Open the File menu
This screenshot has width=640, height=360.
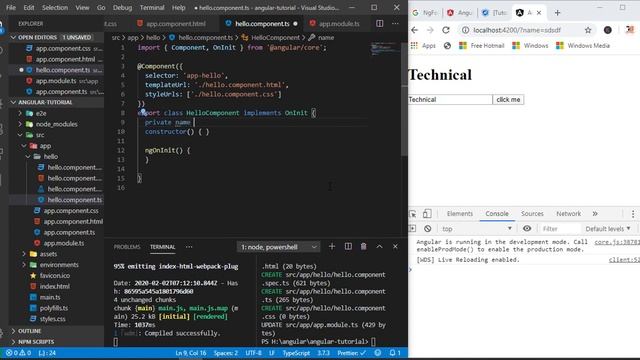coord(11,7)
